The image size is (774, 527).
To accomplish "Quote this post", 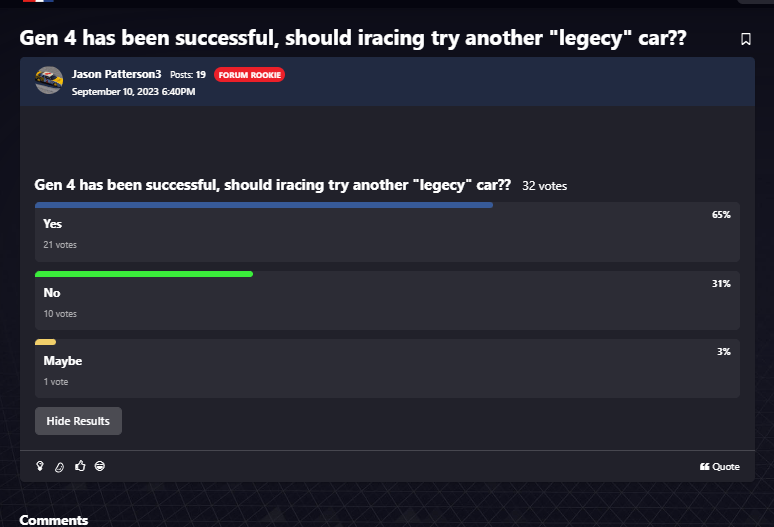I will pyautogui.click(x=720, y=466).
